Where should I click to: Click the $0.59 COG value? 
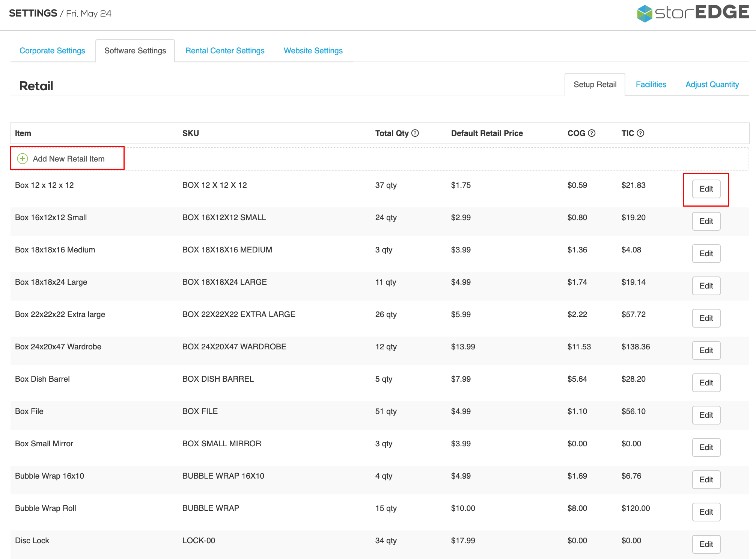(x=577, y=185)
